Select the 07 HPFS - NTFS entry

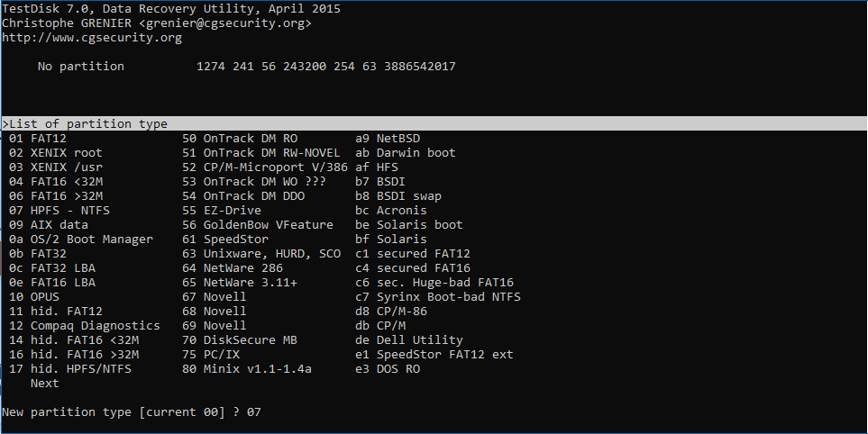pyautogui.click(x=59, y=210)
